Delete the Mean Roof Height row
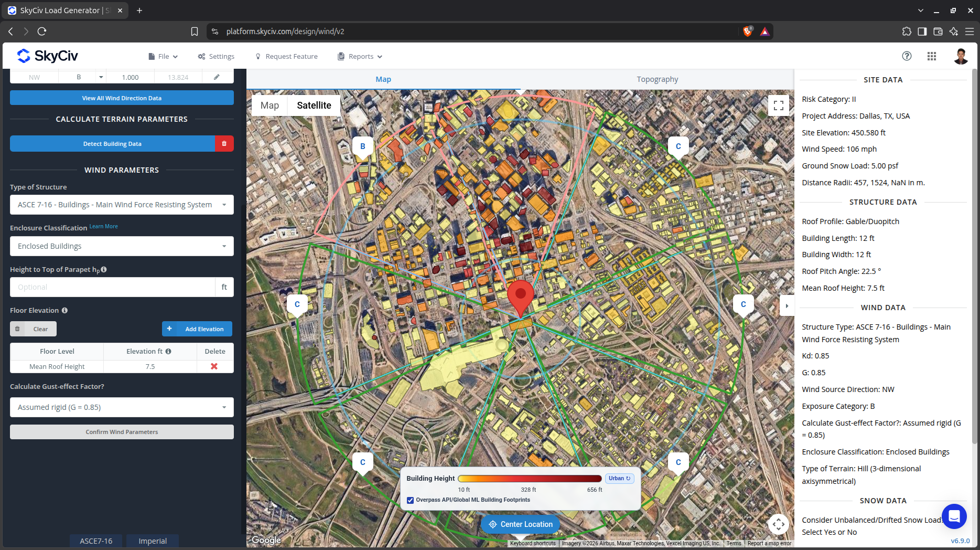The height and width of the screenshot is (550, 980). coord(214,366)
